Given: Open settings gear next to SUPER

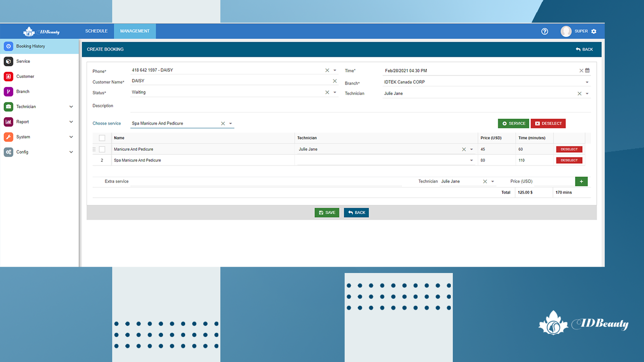Looking at the screenshot, I should coord(594,31).
